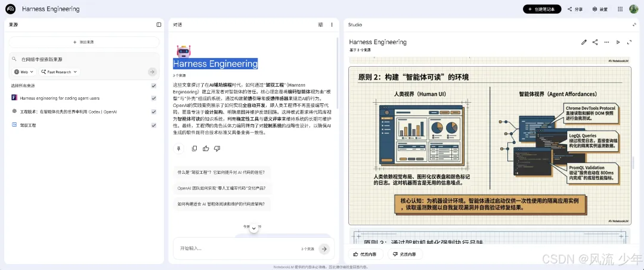
Task: Click the 来源 panel header
Action: pyautogui.click(x=14, y=24)
